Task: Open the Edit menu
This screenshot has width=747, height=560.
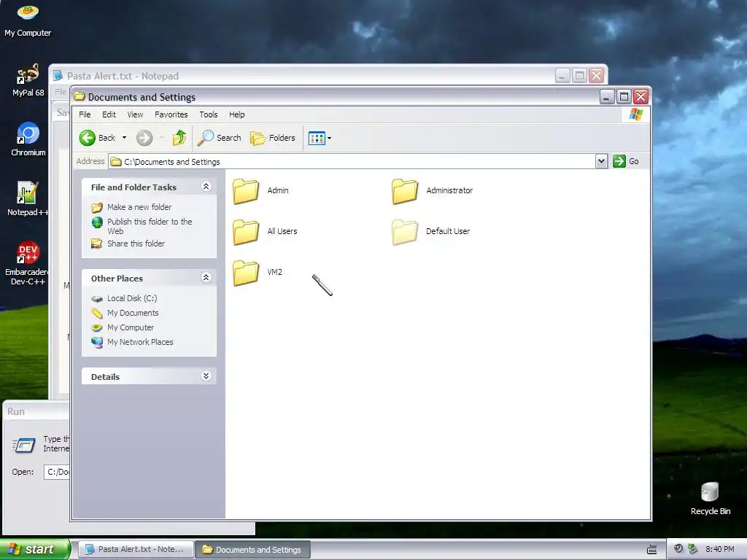Action: pyautogui.click(x=109, y=114)
